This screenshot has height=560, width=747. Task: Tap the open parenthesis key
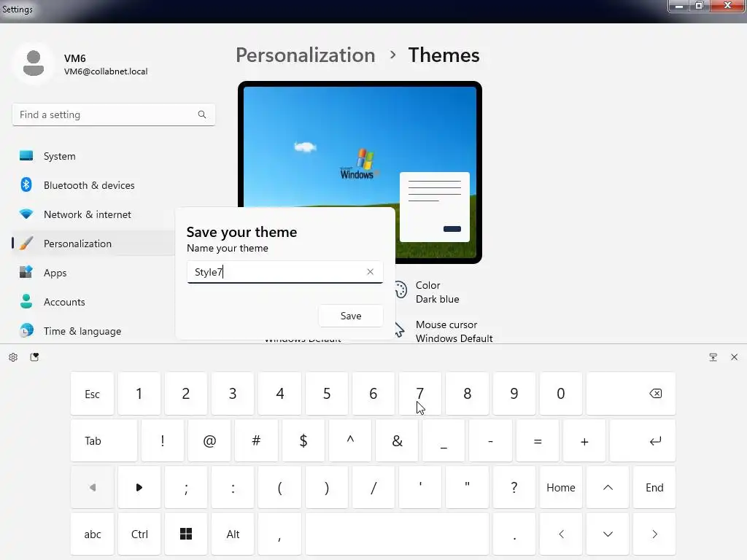click(x=279, y=487)
